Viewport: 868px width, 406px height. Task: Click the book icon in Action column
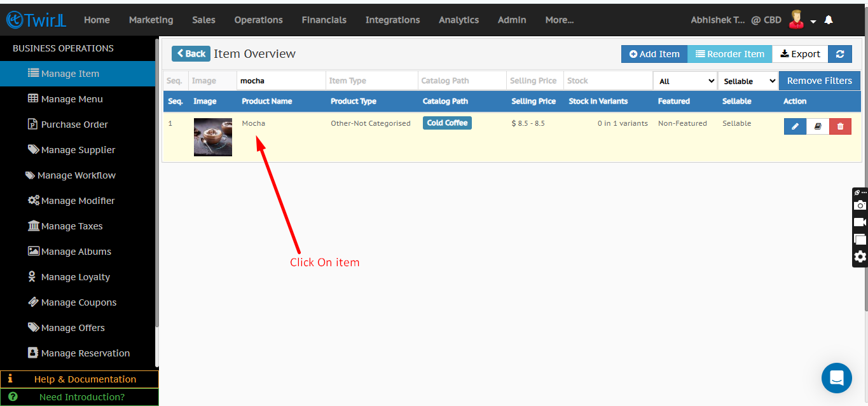818,126
